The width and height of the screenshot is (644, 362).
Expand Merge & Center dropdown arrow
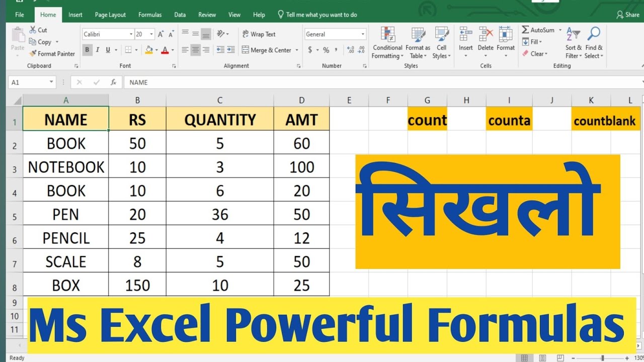(297, 50)
